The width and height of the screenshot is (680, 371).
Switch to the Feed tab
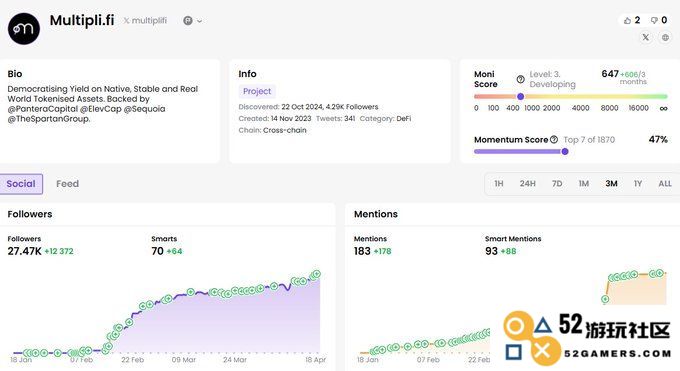coord(67,184)
